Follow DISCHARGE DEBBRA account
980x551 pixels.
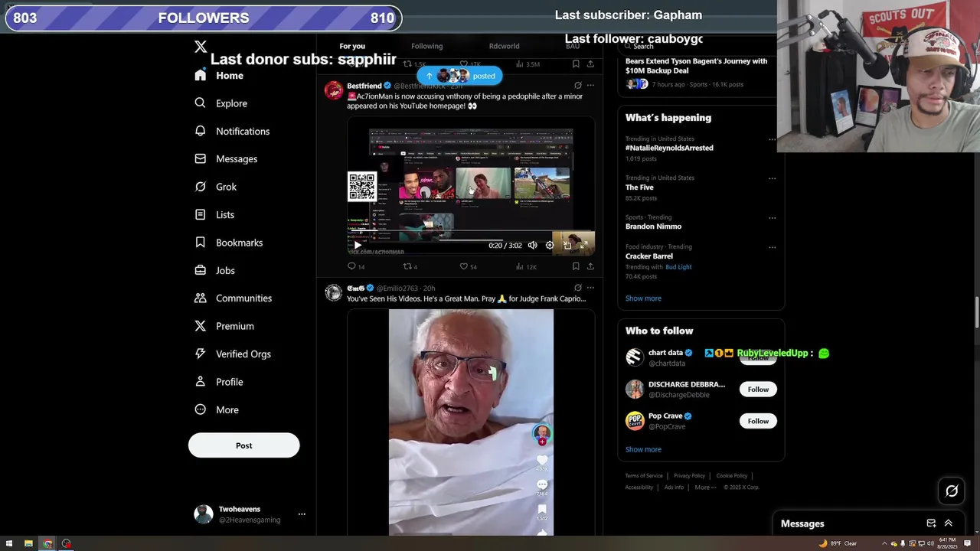[758, 390]
